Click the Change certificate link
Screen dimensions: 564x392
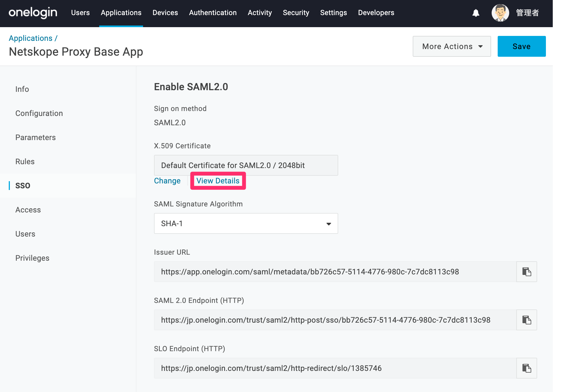click(x=167, y=181)
